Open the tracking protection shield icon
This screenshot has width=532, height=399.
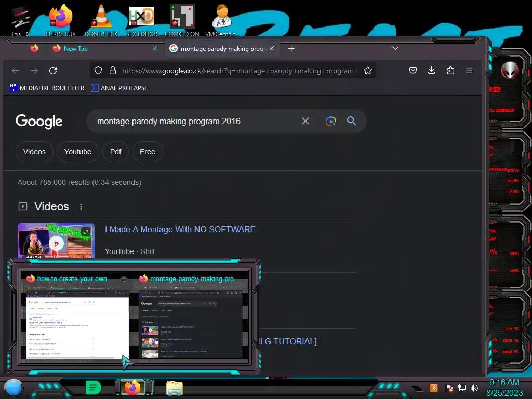pos(98,71)
